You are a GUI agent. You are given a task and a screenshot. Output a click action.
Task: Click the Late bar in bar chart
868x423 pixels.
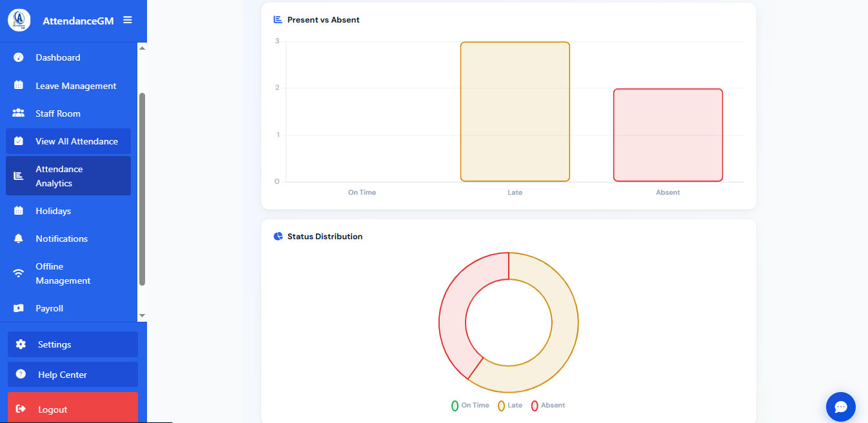pyautogui.click(x=515, y=112)
